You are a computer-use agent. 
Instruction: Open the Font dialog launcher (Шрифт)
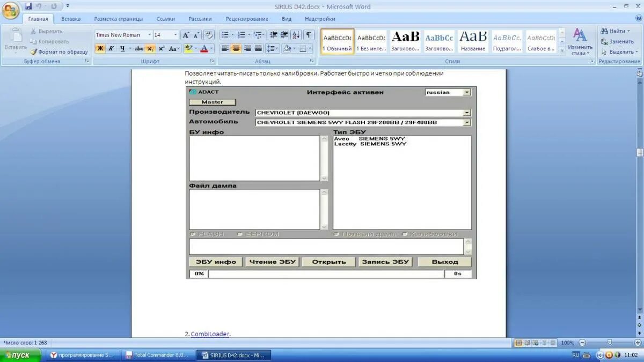click(211, 62)
